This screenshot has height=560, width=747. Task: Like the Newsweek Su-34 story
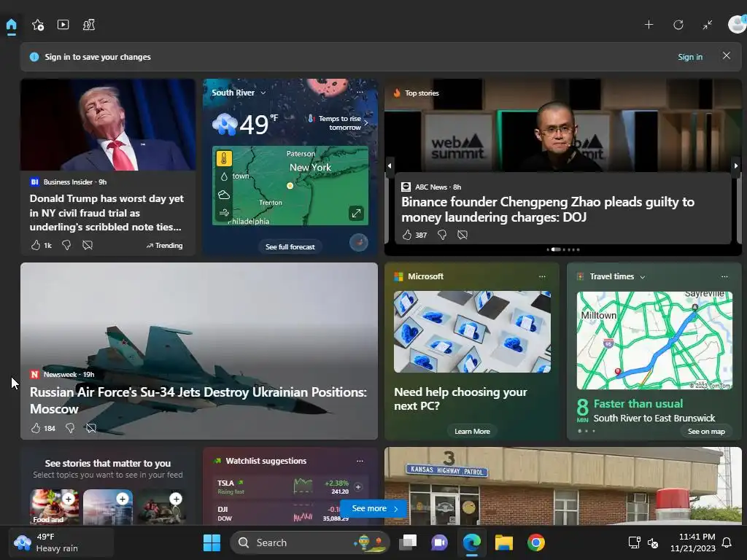36,428
